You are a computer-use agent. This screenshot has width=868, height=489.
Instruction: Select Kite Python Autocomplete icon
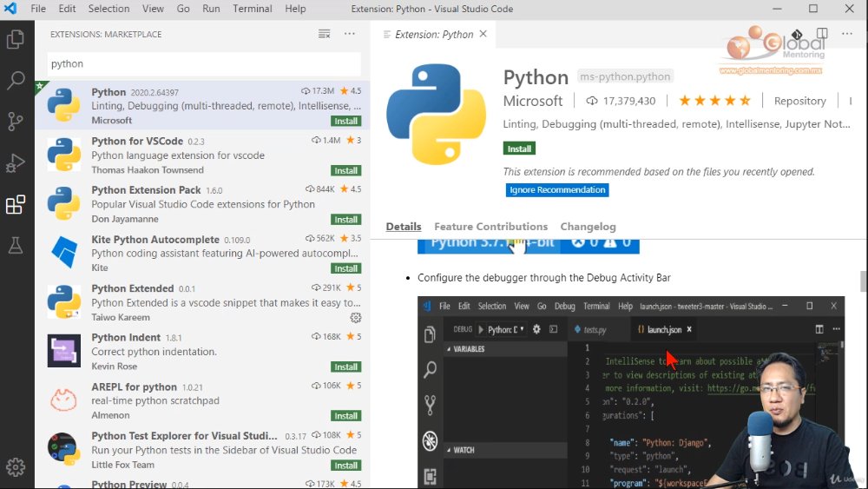63,253
